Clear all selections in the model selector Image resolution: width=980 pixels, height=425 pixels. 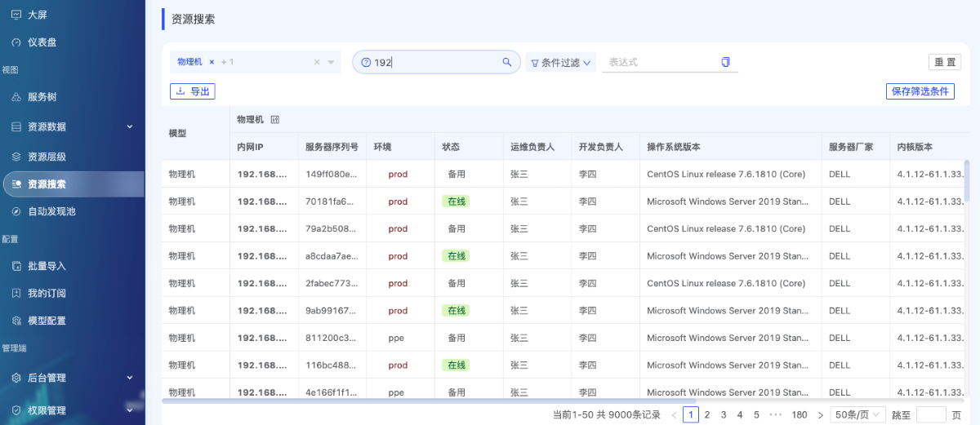[317, 62]
